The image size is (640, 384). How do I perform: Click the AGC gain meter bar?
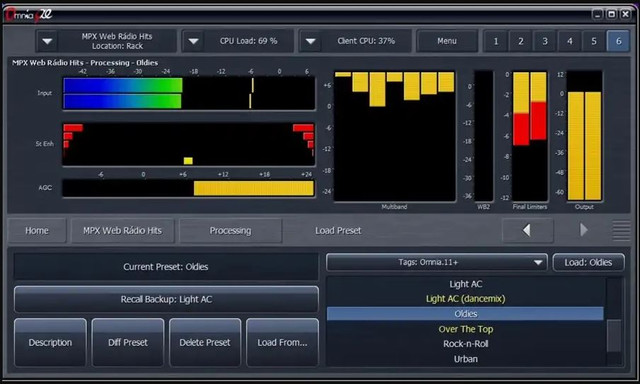click(x=189, y=189)
